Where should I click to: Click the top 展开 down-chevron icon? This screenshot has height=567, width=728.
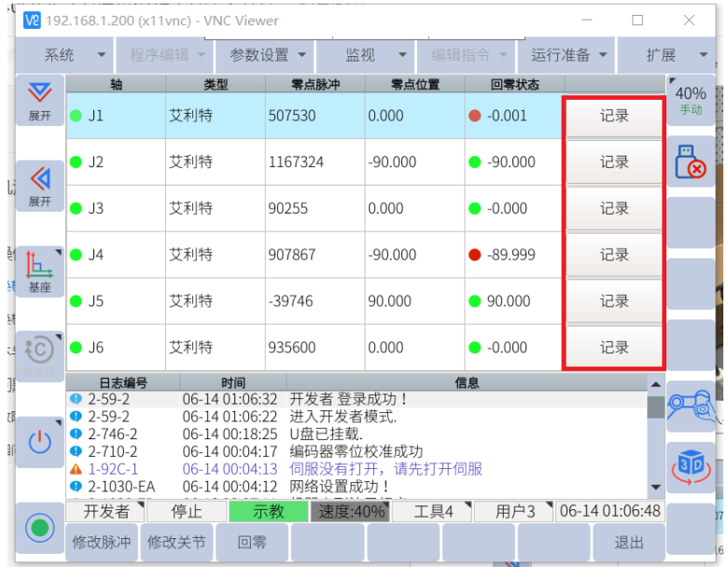[x=39, y=99]
